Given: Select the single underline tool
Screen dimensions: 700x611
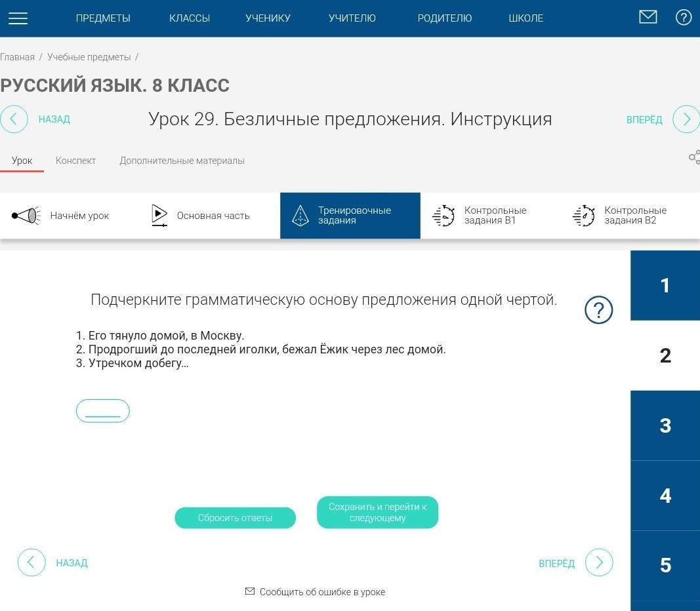Looking at the screenshot, I should click(x=103, y=411).
